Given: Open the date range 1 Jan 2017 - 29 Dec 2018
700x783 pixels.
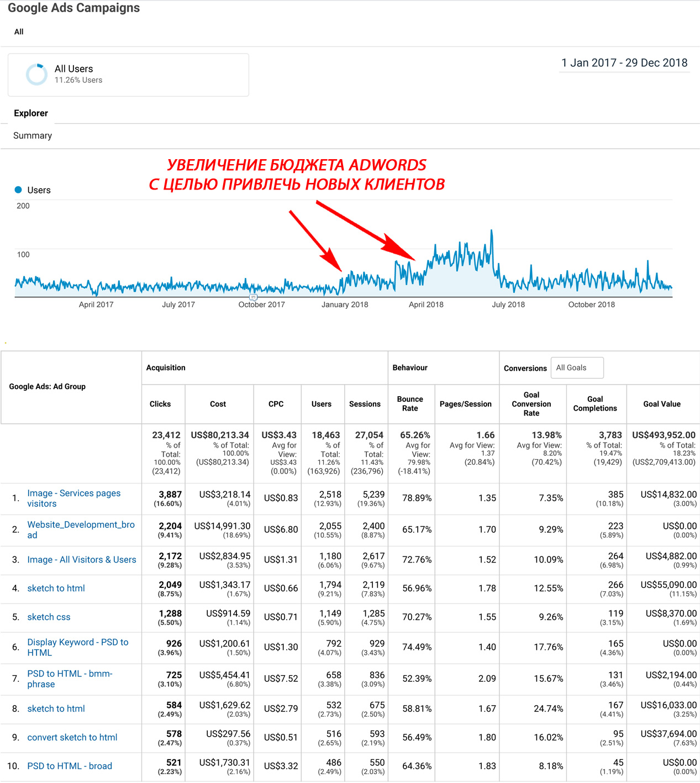Looking at the screenshot, I should [x=624, y=63].
